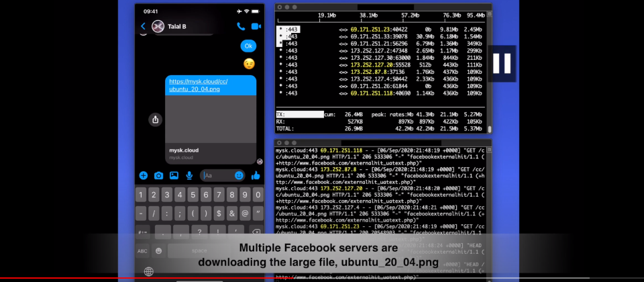644x282 pixels.
Task: Click IP '69.171.251.23:40422' in iftop
Action: 378,30
